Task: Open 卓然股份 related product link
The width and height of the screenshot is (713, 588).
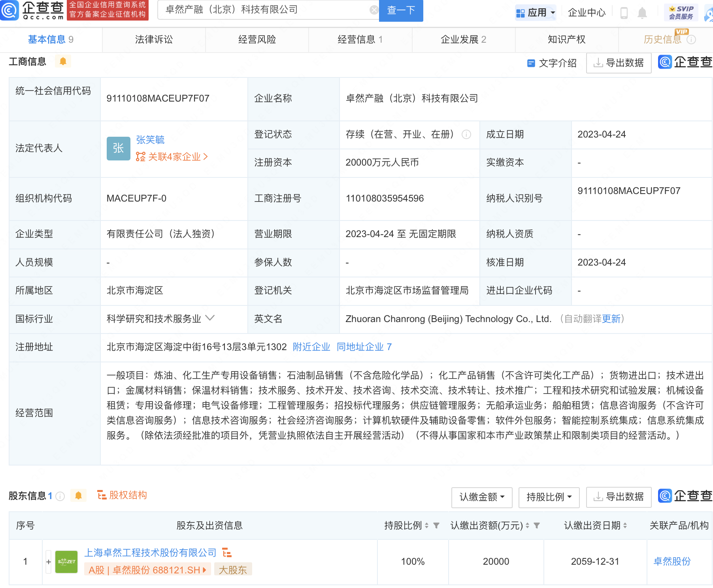Action: (x=672, y=562)
